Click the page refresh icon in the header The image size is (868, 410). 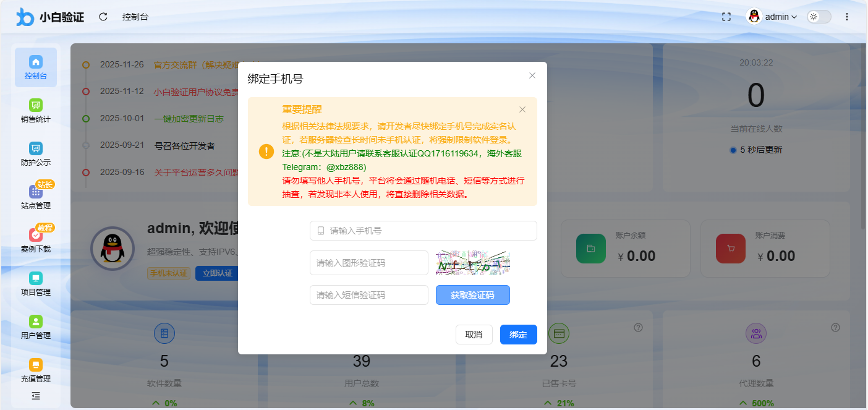[103, 17]
